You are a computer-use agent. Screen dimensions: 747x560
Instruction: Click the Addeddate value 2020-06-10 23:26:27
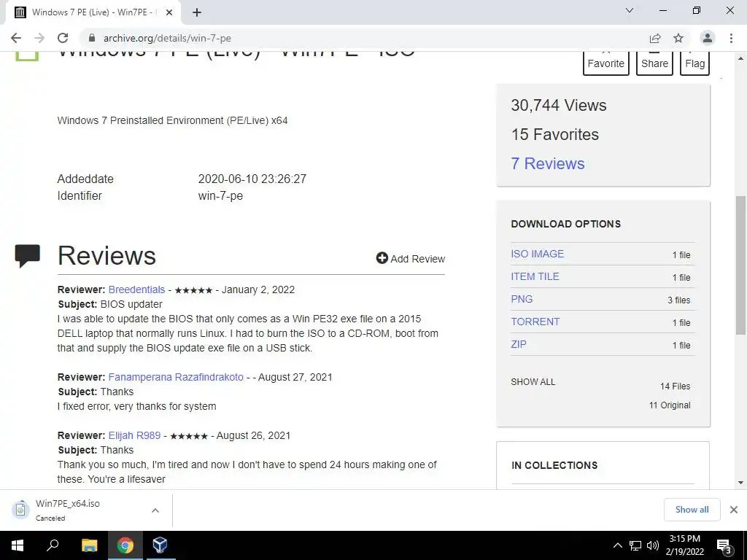point(252,179)
